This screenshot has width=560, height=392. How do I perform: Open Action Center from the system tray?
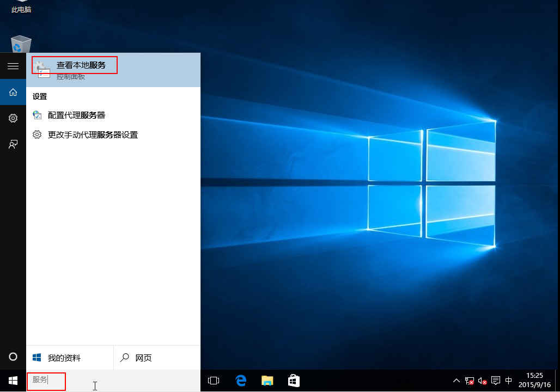click(496, 381)
